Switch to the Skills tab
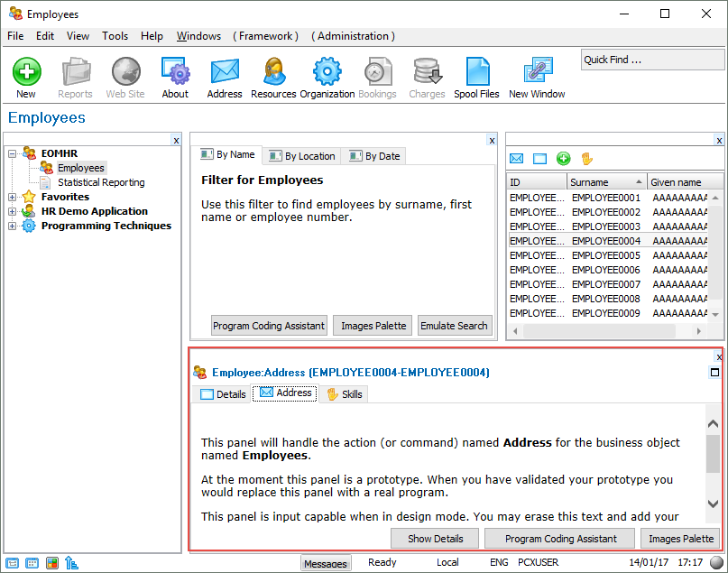The width and height of the screenshot is (728, 573). click(x=344, y=394)
